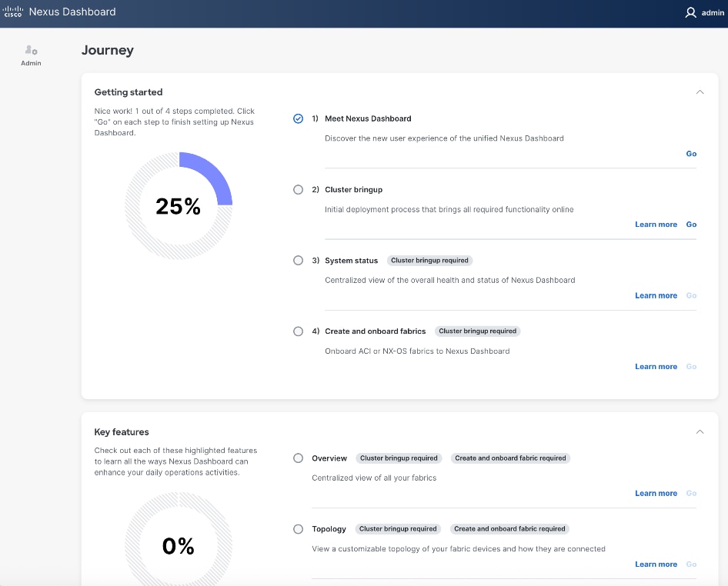Click Go for Meet Nexus Dashboard
Viewport: 728px width, 586px height.
pyautogui.click(x=690, y=154)
